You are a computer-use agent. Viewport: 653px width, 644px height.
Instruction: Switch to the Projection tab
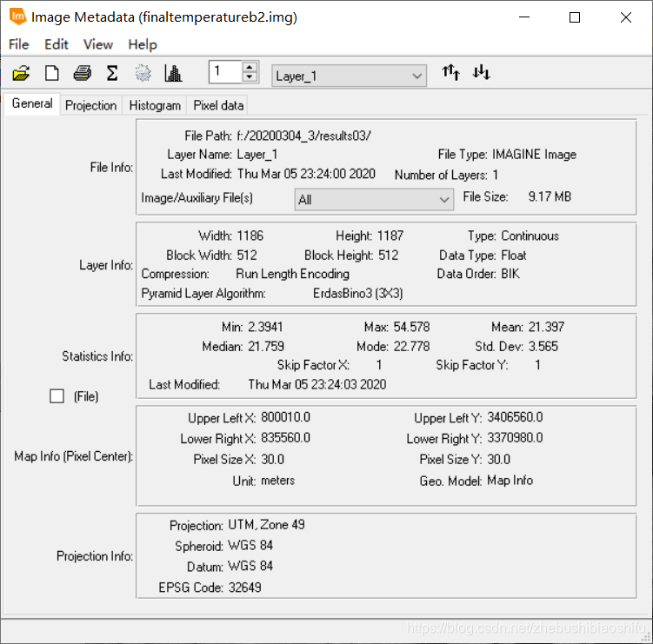(90, 105)
